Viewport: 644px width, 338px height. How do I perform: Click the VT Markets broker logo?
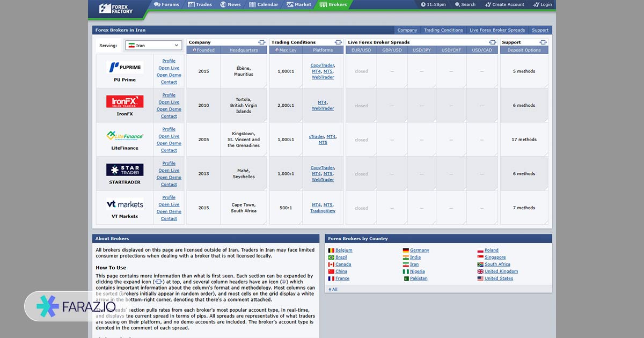(125, 204)
